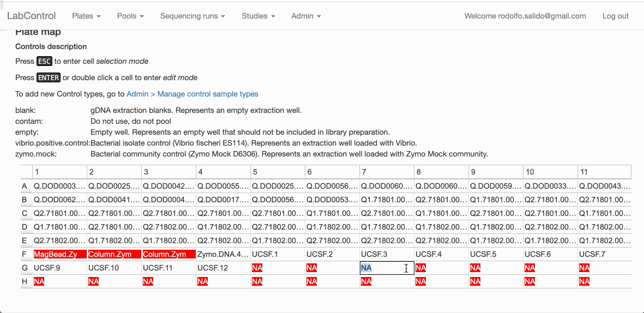Viewport: 644px width, 313px height.
Task: Select row header C
Action: (x=26, y=213)
